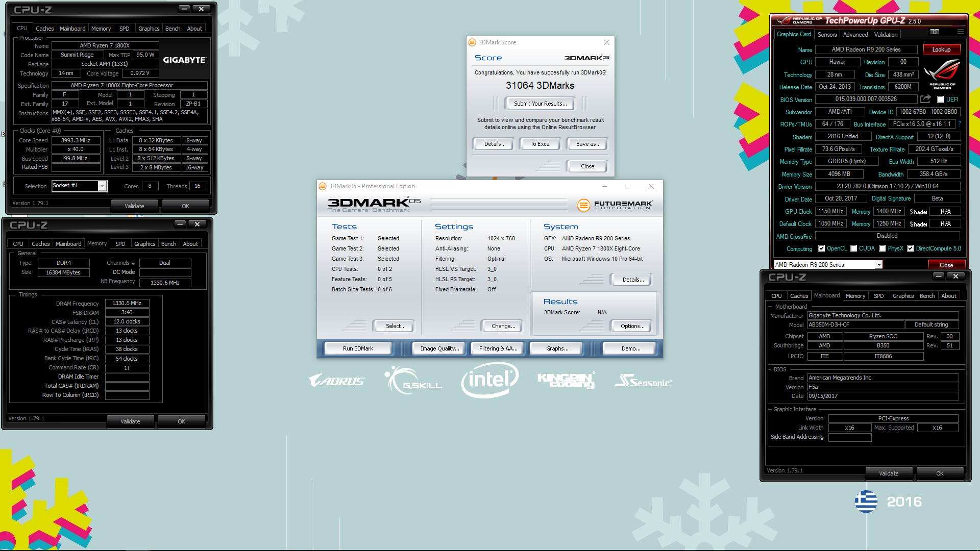Toggle the CUDA checkbox
Image resolution: width=980 pixels, height=551 pixels.
pos(853,248)
